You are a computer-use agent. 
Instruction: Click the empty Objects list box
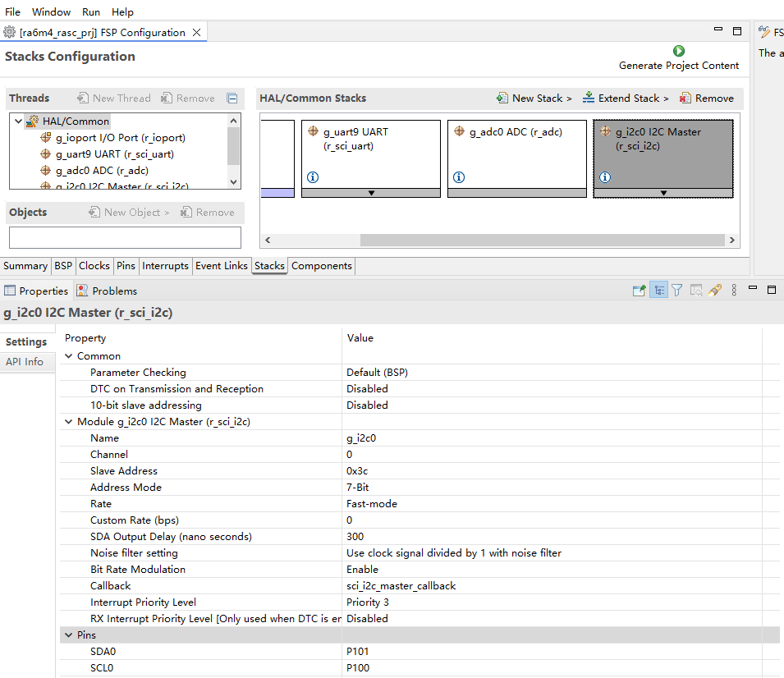(125, 237)
